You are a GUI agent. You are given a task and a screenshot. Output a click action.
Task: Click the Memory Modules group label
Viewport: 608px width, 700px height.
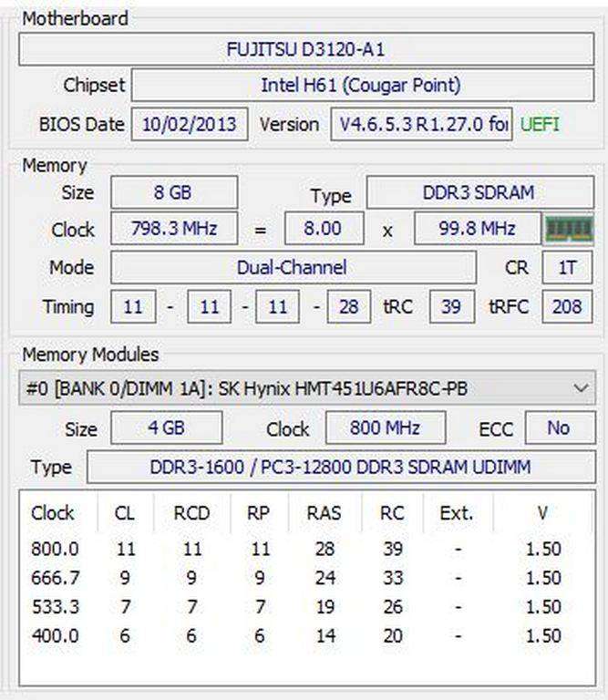point(90,355)
